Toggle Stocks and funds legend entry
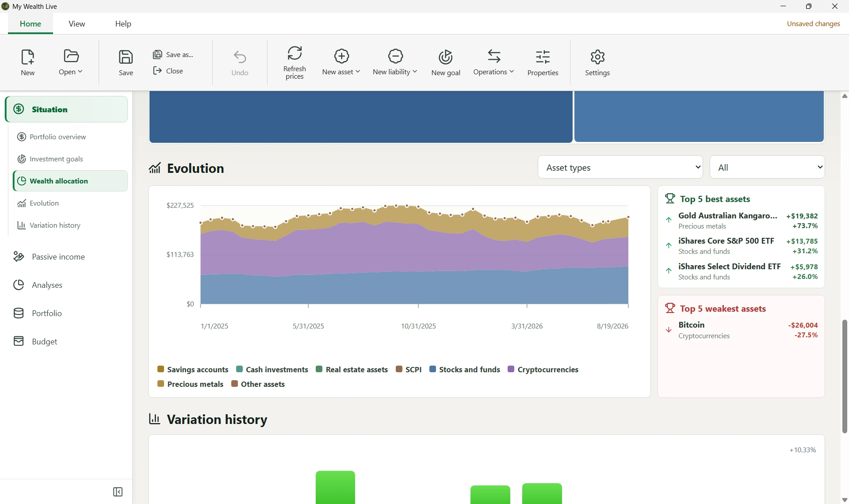Viewport: 849px width, 504px height. point(465,370)
